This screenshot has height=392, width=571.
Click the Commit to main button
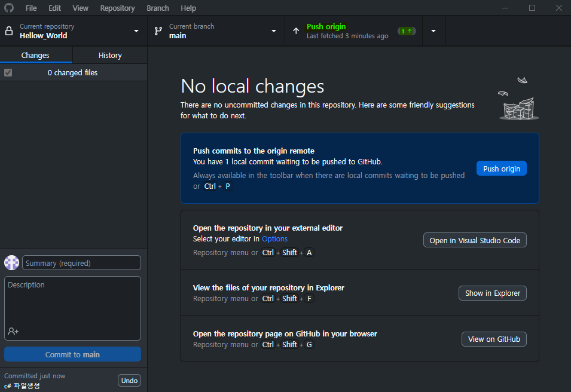72,354
